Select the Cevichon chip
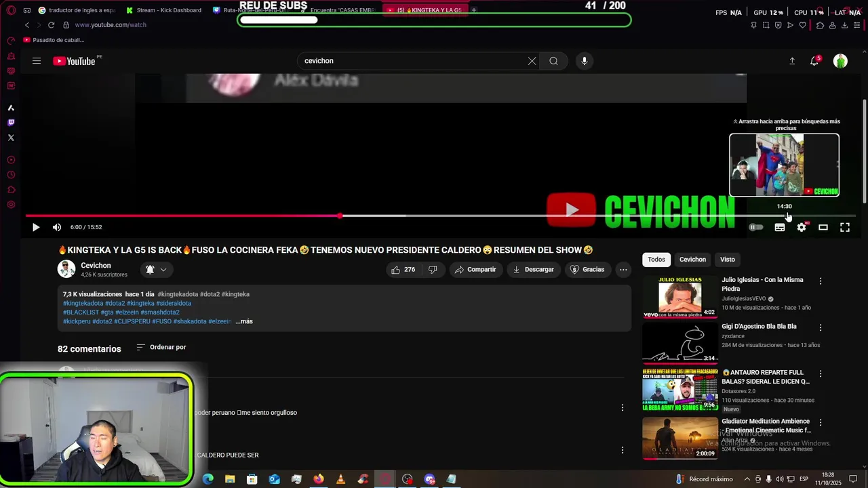 [692, 260]
